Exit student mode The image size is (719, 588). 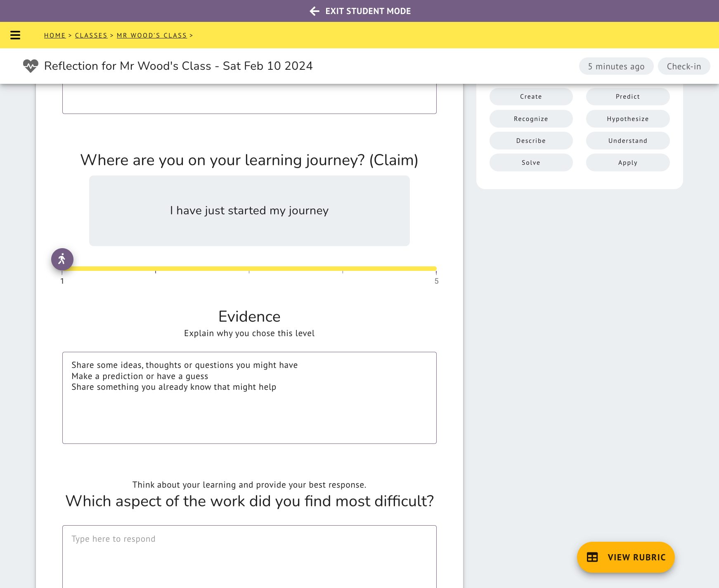click(360, 11)
